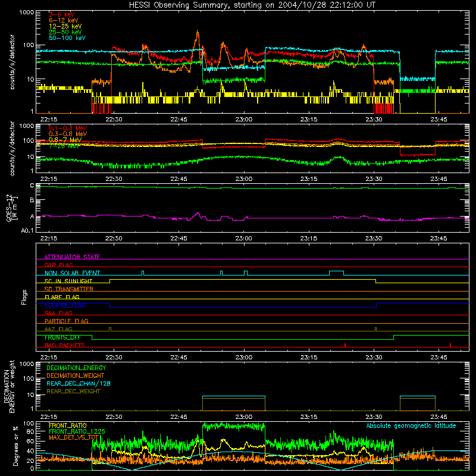Select the 6-12 keV legend label
The height and width of the screenshot is (476, 476).
tap(64, 20)
